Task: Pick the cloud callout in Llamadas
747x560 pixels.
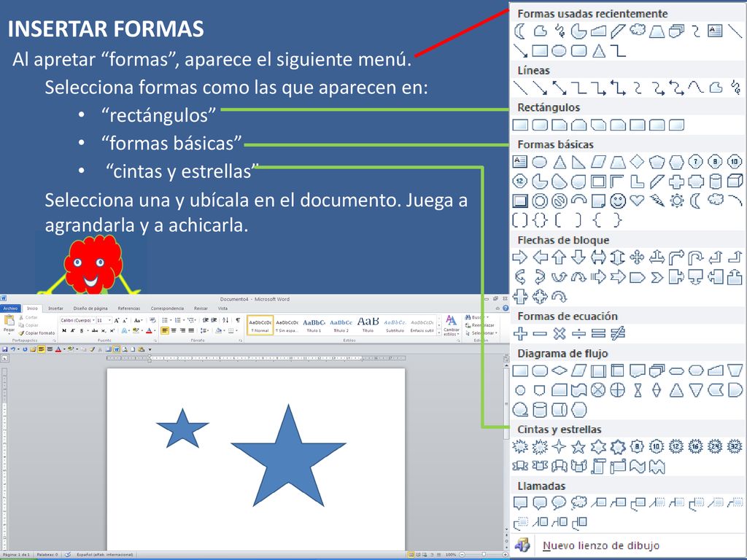Action: 578,502
